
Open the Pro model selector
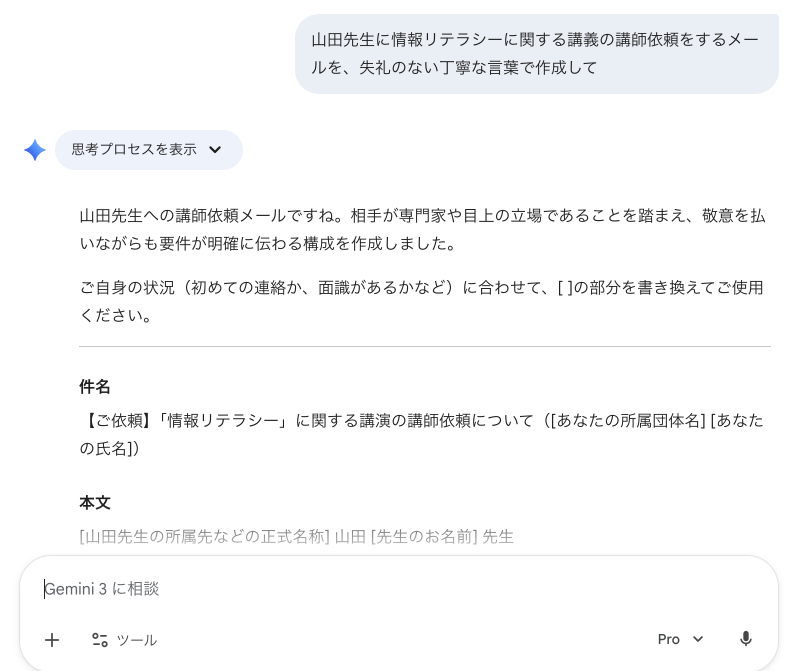click(x=668, y=639)
